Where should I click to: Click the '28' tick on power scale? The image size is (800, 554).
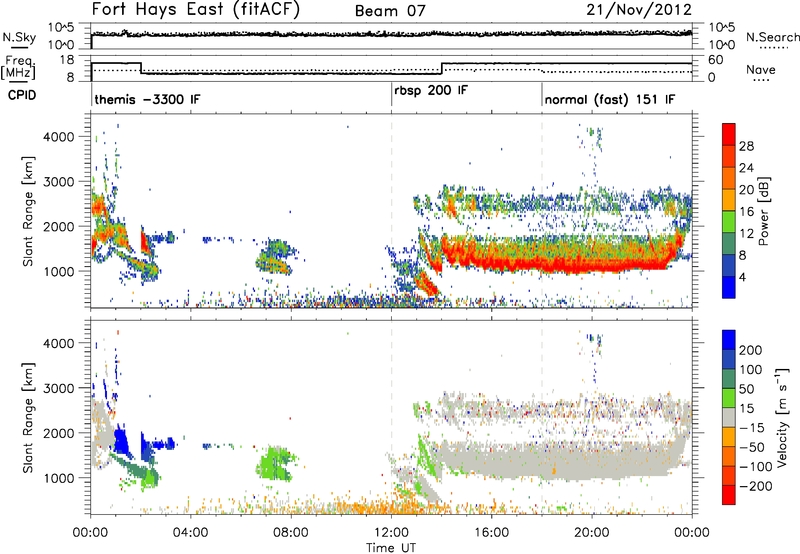click(746, 146)
